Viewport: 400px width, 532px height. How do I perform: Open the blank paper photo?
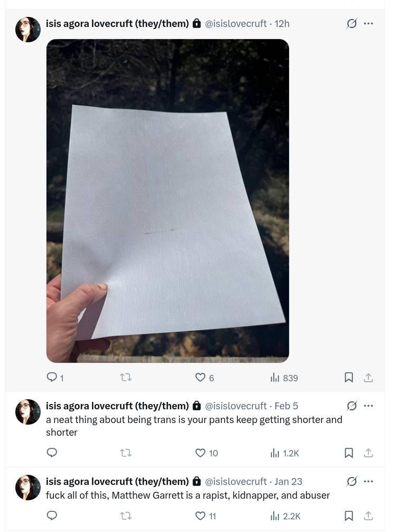point(168,200)
